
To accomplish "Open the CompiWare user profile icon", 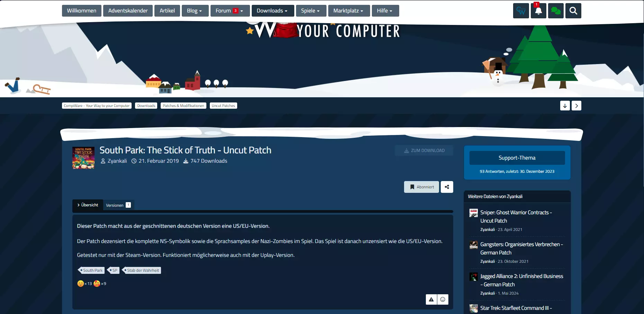I will coord(521,11).
